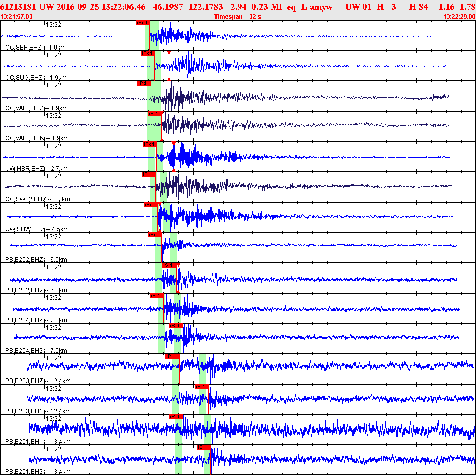
Task: Select the iS 1 pick flag on PB.B203 EH1
Action: (x=202, y=387)
